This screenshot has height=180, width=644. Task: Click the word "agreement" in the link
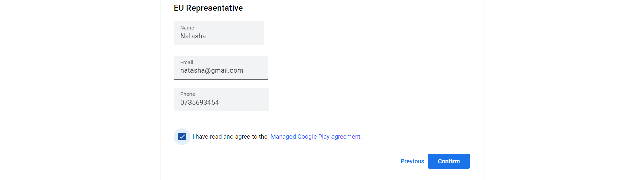pos(345,137)
